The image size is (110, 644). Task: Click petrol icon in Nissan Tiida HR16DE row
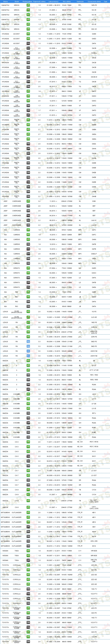pyautogui.click(x=28, y=551)
